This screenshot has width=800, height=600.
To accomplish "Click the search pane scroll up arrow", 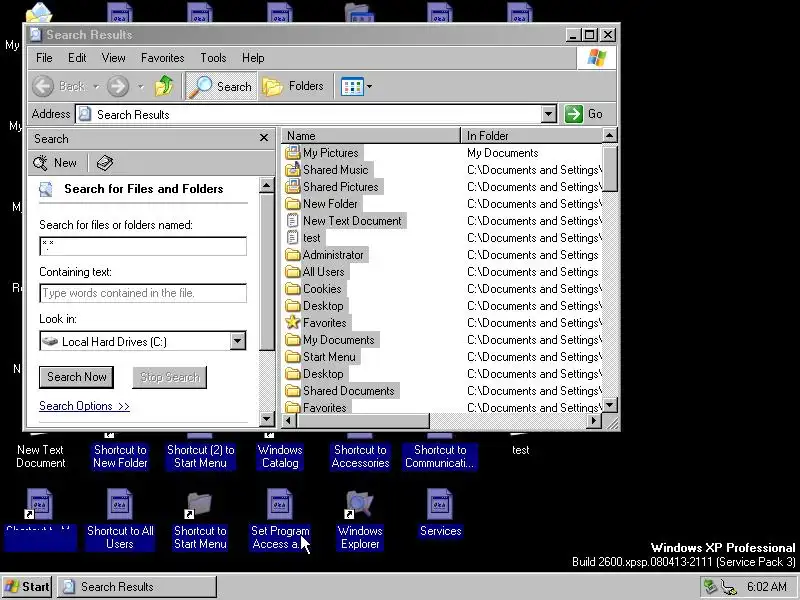I will pyautogui.click(x=267, y=185).
